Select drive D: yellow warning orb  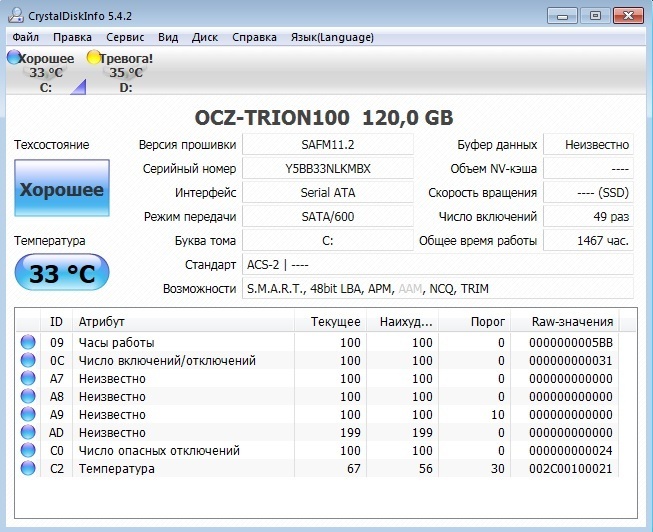click(95, 59)
